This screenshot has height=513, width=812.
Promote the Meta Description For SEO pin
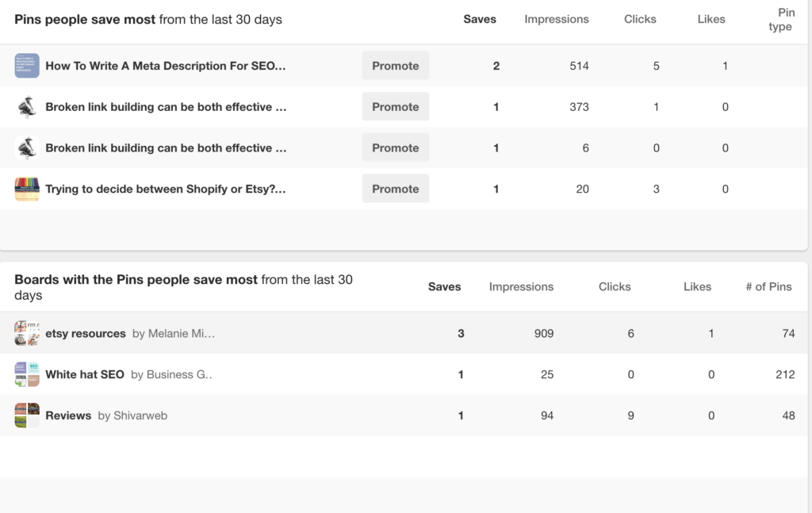pos(395,66)
